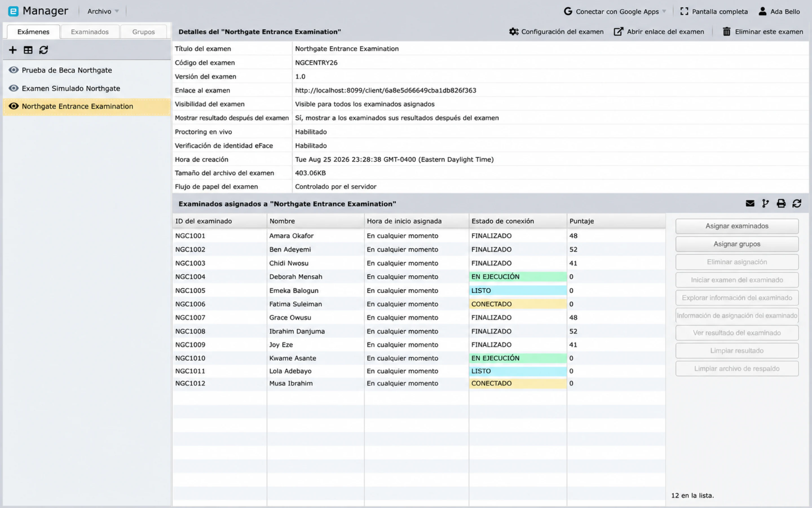Click the NGCENTRY26 exam code value
The width and height of the screenshot is (812, 508).
[x=316, y=62]
